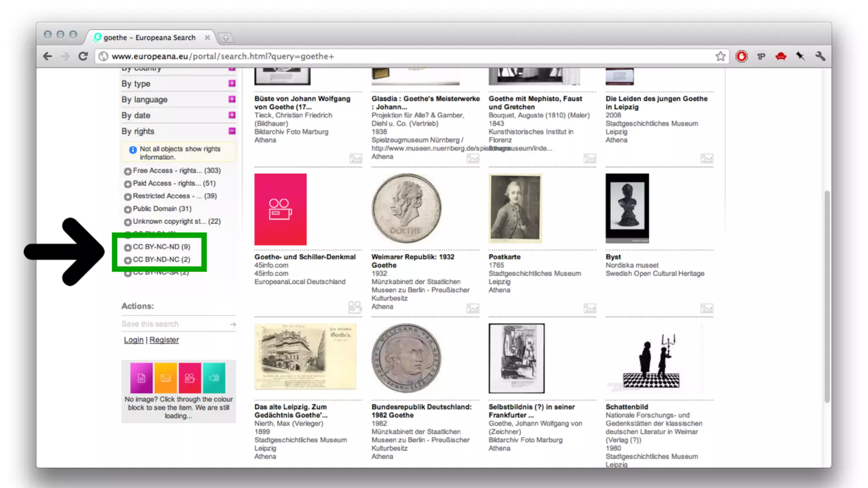Bookmark page with star icon
Screen dimensions: 868x488
(720, 56)
